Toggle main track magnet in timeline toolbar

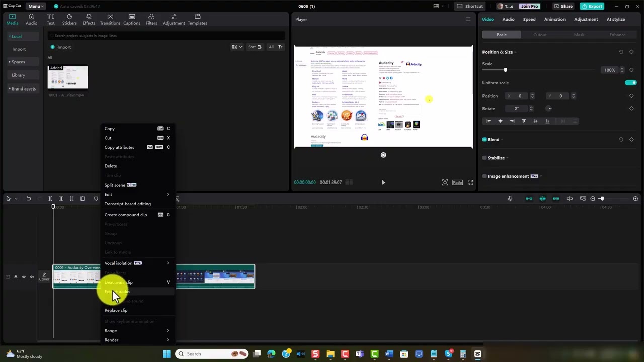pyautogui.click(x=529, y=199)
